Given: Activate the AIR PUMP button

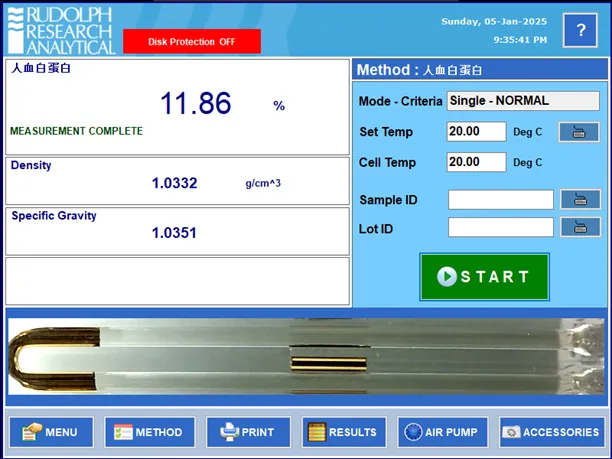Looking at the screenshot, I should pyautogui.click(x=443, y=432).
